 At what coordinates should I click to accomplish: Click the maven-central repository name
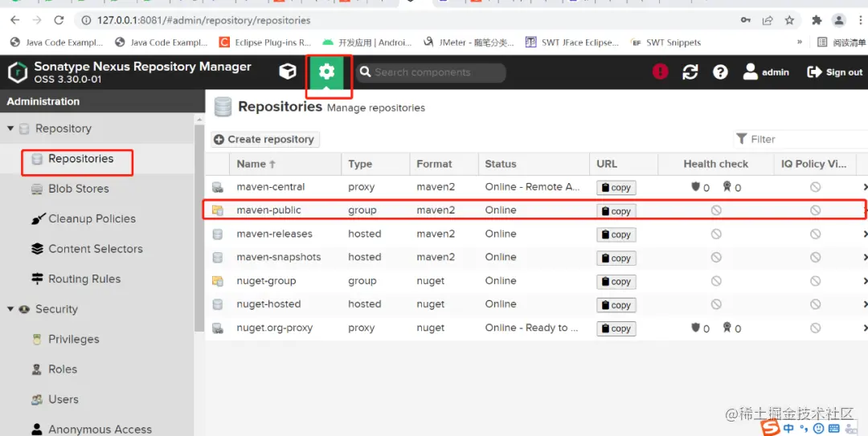coord(271,187)
